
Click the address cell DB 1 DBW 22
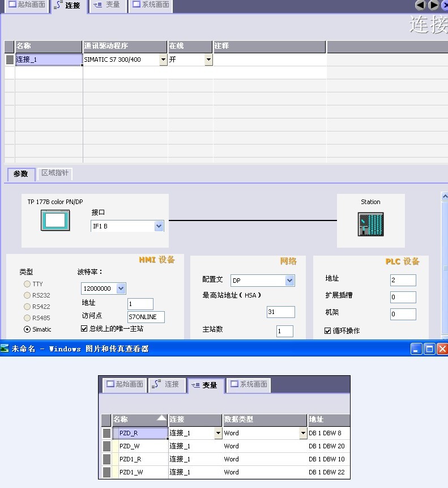tap(328, 472)
